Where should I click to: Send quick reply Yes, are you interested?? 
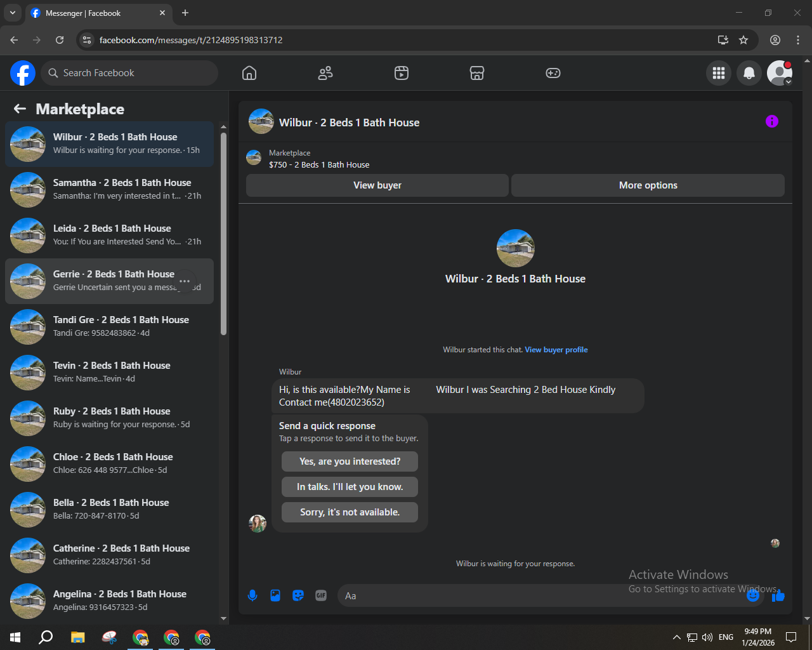point(350,461)
